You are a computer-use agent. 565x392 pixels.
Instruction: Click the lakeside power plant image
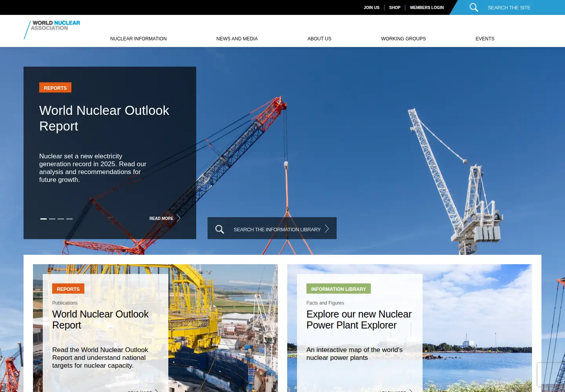[477, 328]
